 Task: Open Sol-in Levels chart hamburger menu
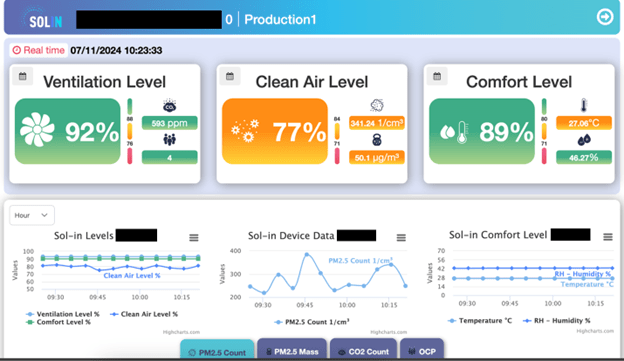(194, 238)
